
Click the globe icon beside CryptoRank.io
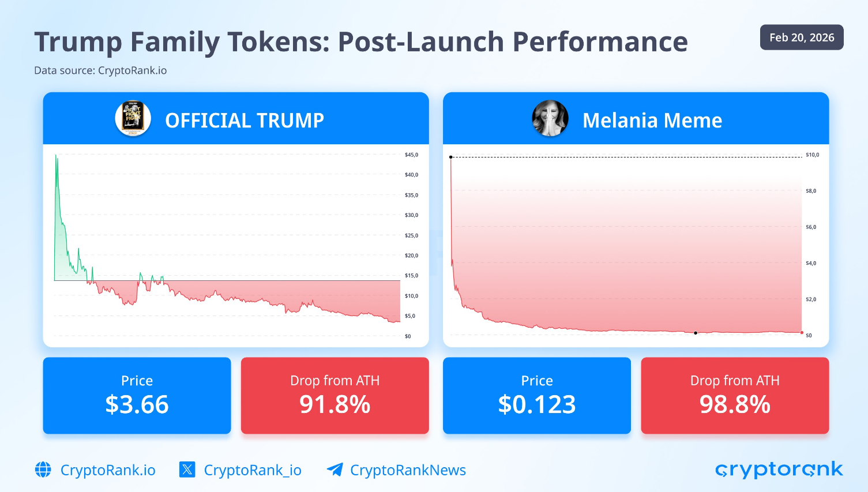tap(43, 470)
